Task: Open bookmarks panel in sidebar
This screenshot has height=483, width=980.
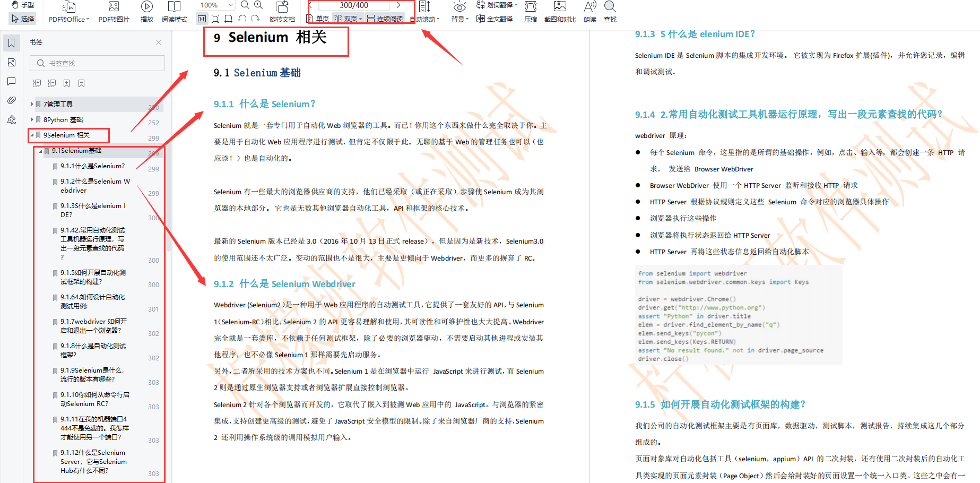Action: (x=12, y=43)
